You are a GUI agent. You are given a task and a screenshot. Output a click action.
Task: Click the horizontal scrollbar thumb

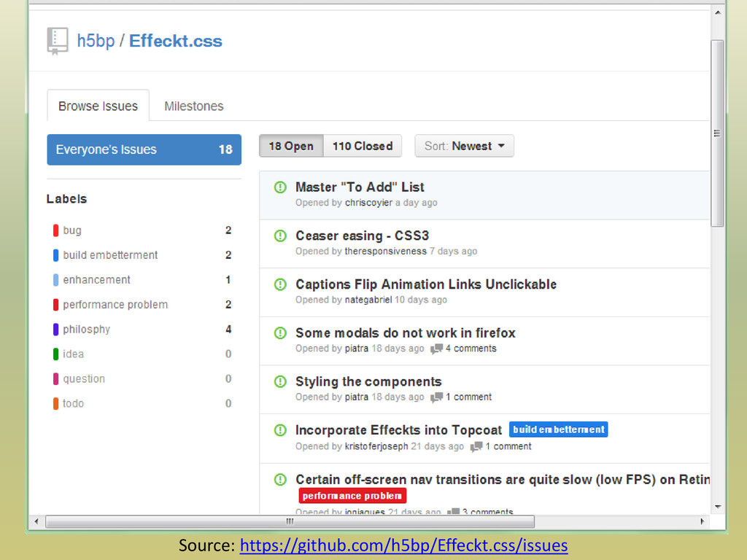click(290, 521)
